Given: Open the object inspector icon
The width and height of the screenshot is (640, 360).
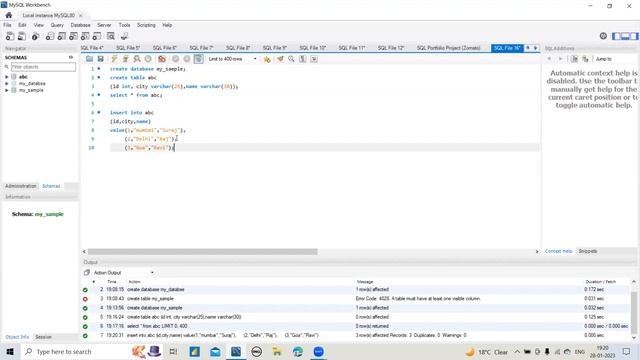Looking at the screenshot, I should [36, 36].
